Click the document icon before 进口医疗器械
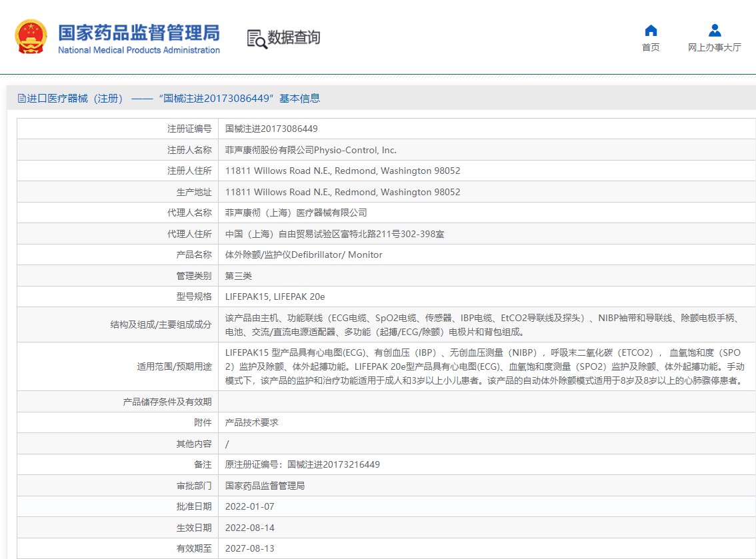 pyautogui.click(x=22, y=99)
